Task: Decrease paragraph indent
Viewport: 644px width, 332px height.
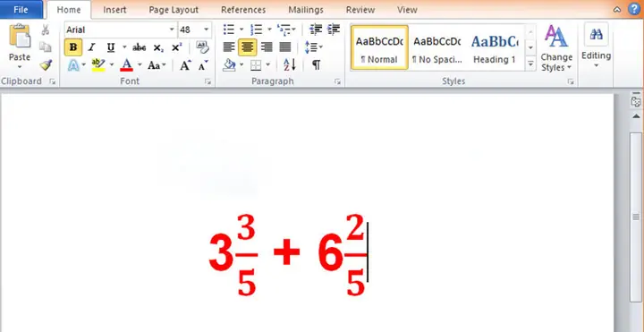Action: click(316, 30)
